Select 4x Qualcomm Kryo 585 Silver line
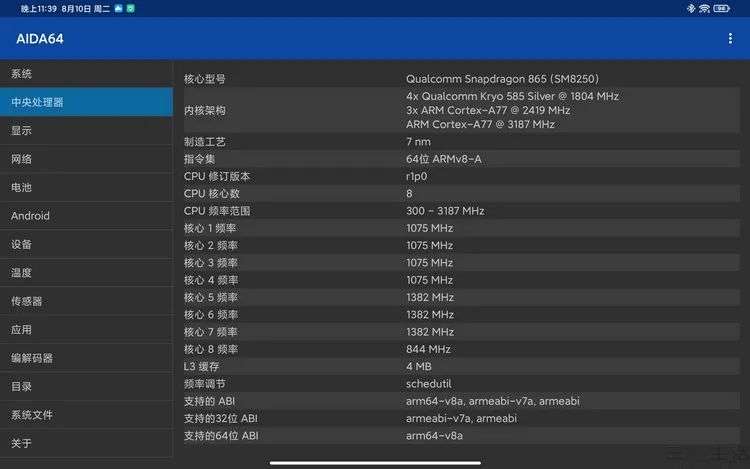Screen dimensions: 750x469 click(512, 96)
